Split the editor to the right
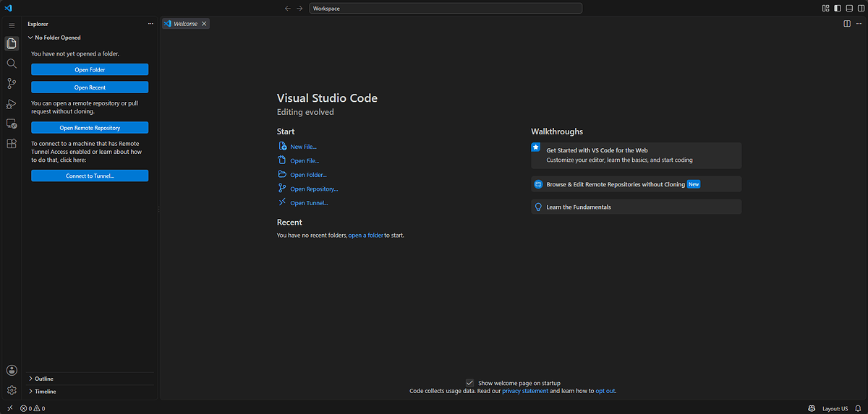This screenshot has width=868, height=414. point(847,23)
